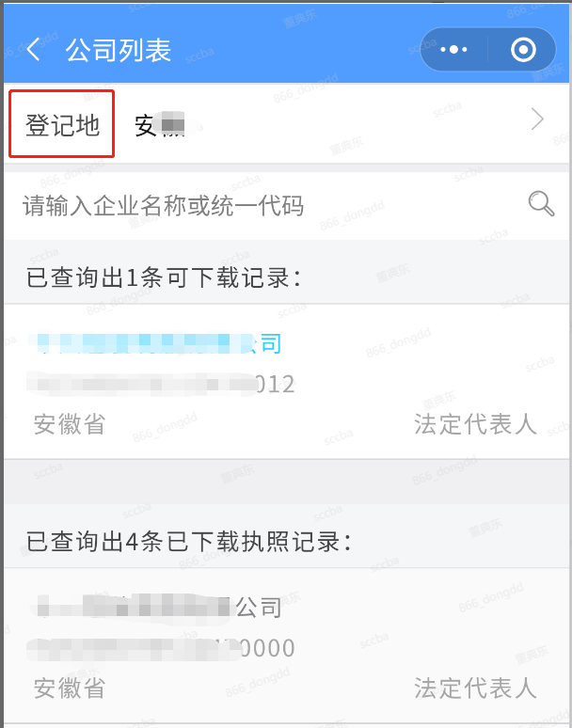The image size is (572, 728).
Task: Click the 已查询出1条可下载记录 section header
Action: [164, 278]
